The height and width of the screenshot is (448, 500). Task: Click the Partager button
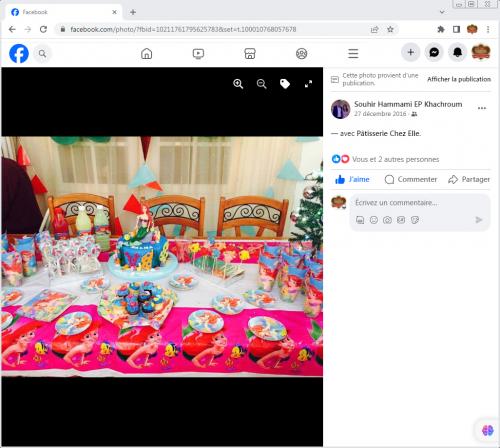pos(469,179)
